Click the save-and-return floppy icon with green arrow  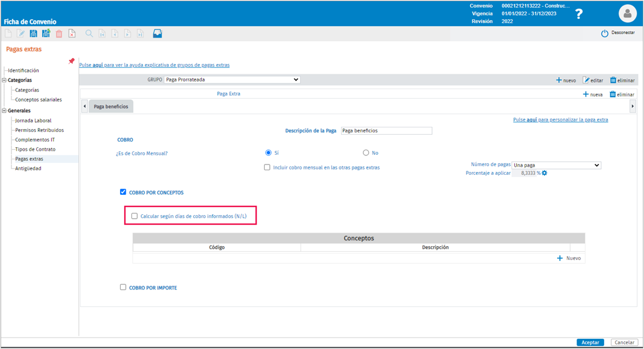tap(46, 34)
